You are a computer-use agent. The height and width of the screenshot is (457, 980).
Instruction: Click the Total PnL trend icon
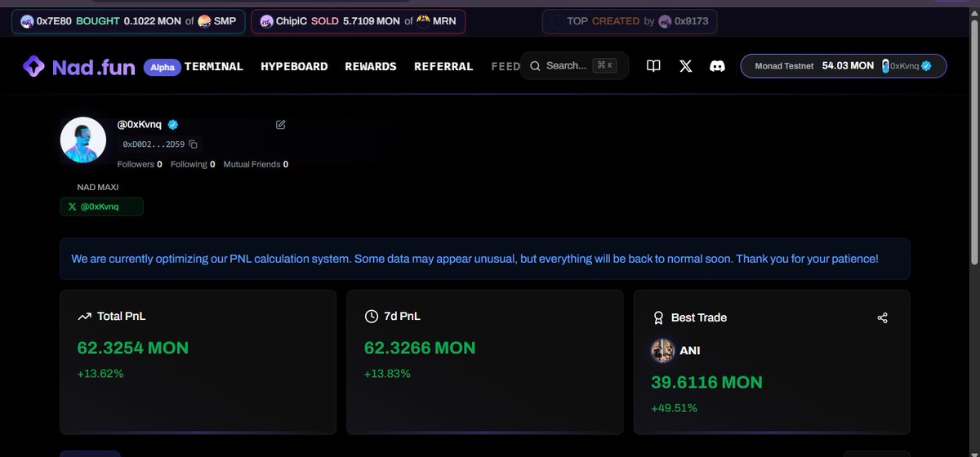84,316
